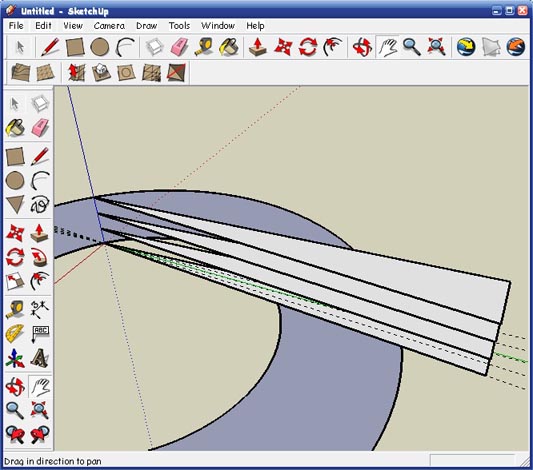533x470 pixels.
Task: Select the Line pencil tool in top toolbar
Action: 50,47
